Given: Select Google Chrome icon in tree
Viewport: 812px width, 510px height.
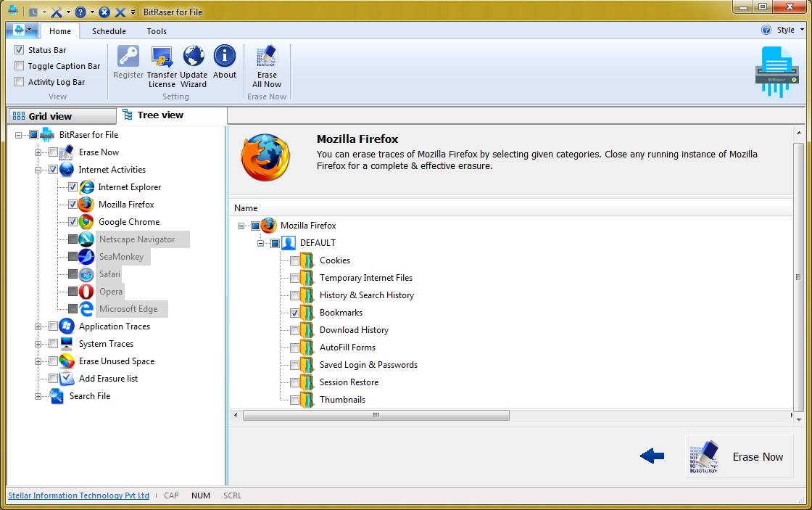Looking at the screenshot, I should pyautogui.click(x=86, y=222).
